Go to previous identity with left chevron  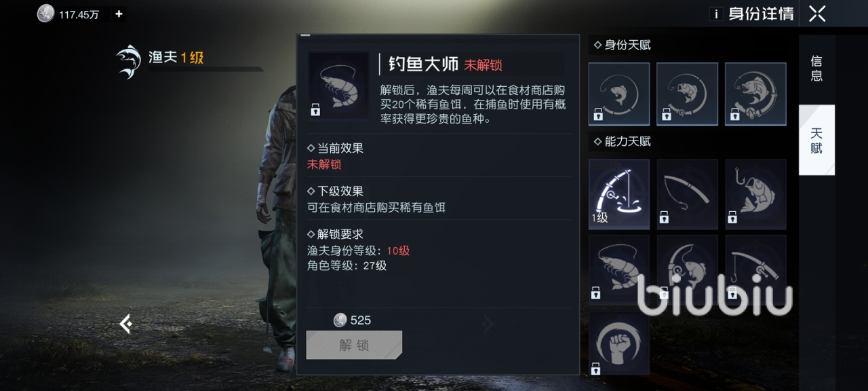(125, 324)
